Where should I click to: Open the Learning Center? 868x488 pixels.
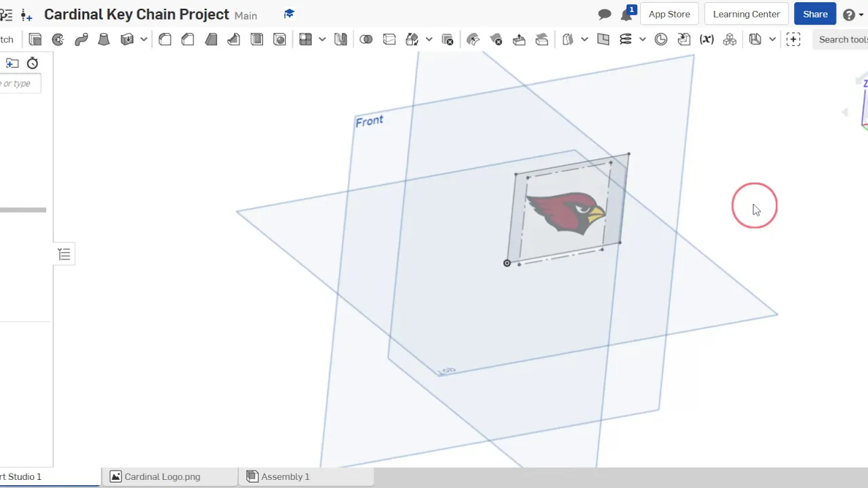click(747, 14)
